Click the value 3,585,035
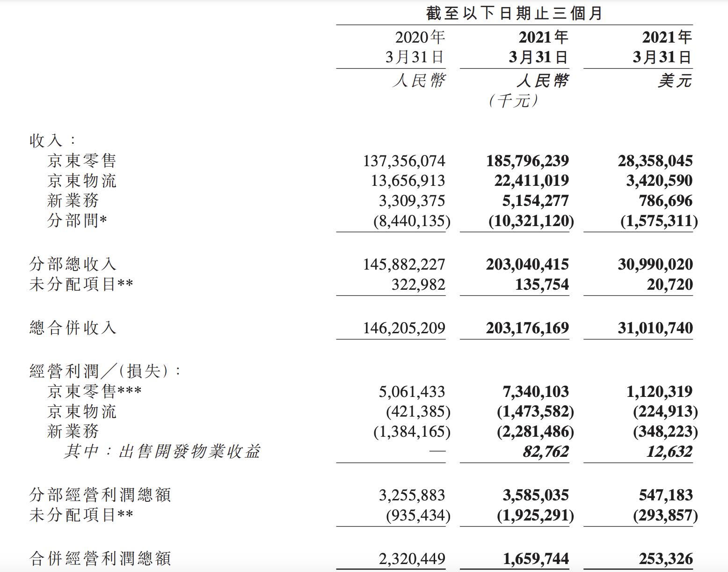Viewport: 728px width, 572px height. [536, 495]
